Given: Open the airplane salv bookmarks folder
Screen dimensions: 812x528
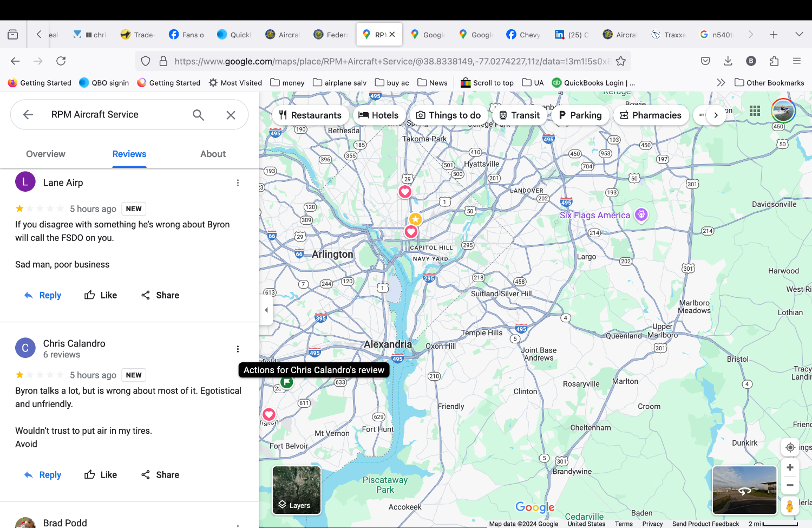Looking at the screenshot, I should click(339, 83).
